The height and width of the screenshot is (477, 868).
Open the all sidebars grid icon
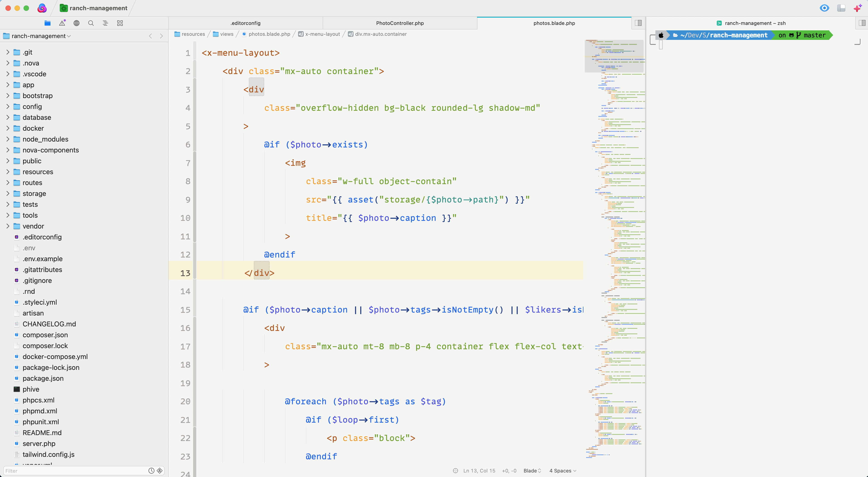tap(120, 23)
